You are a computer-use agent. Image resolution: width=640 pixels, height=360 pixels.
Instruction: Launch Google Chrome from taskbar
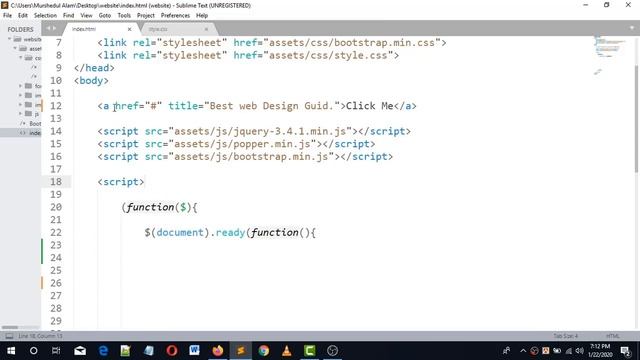pos(264,351)
